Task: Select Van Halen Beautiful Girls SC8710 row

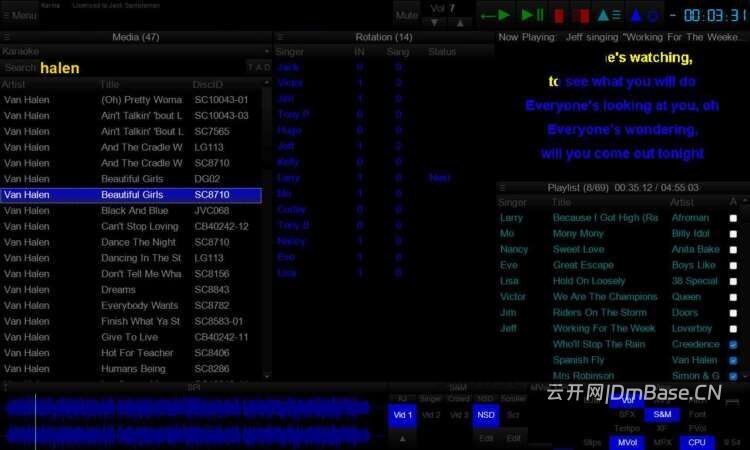Action: [131, 195]
